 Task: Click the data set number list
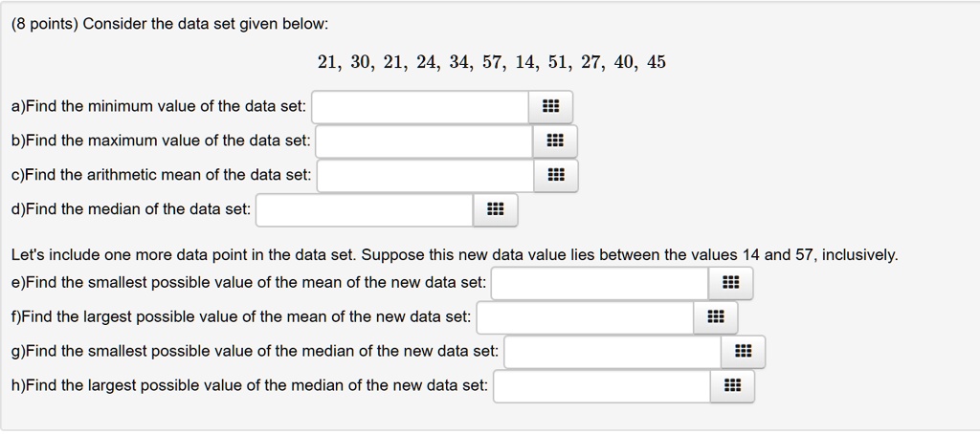pos(491,63)
